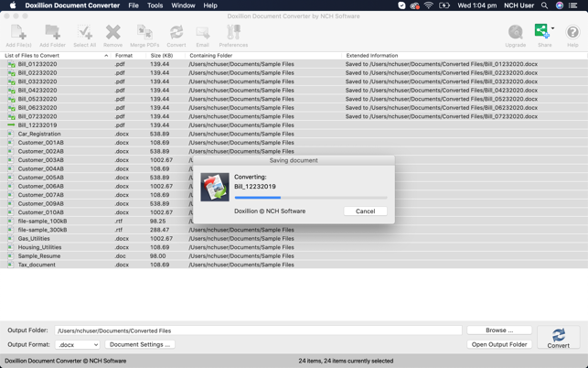Viewport: 588px width, 368px height.
Task: Click the Browse ... button
Action: pyautogui.click(x=499, y=330)
